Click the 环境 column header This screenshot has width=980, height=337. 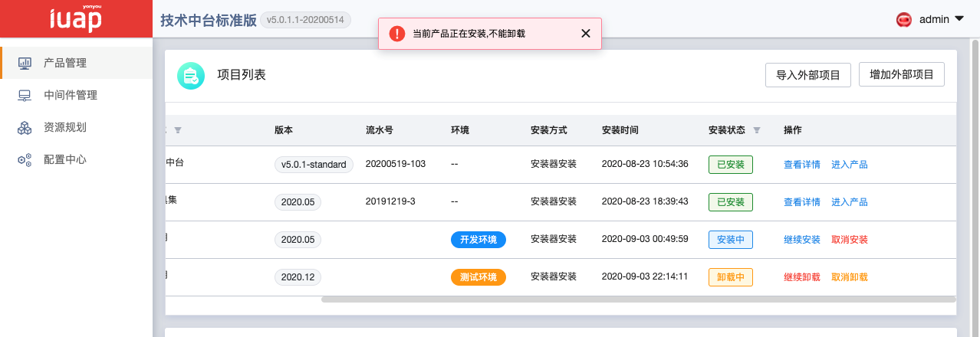click(x=460, y=130)
